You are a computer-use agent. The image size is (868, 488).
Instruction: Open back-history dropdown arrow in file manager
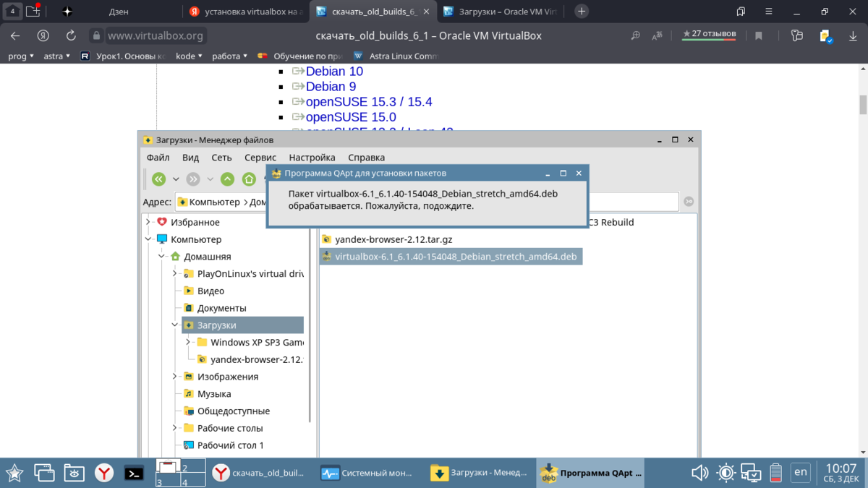pos(176,179)
